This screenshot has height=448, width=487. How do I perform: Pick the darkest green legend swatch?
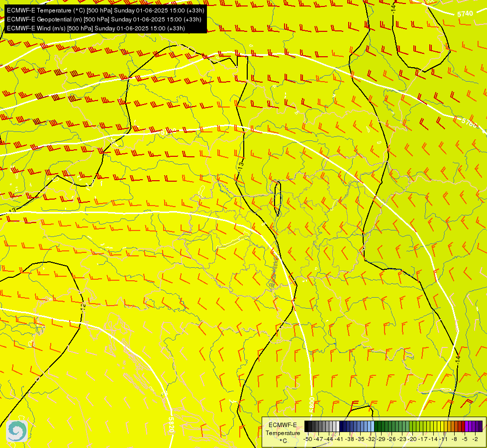click(376, 426)
